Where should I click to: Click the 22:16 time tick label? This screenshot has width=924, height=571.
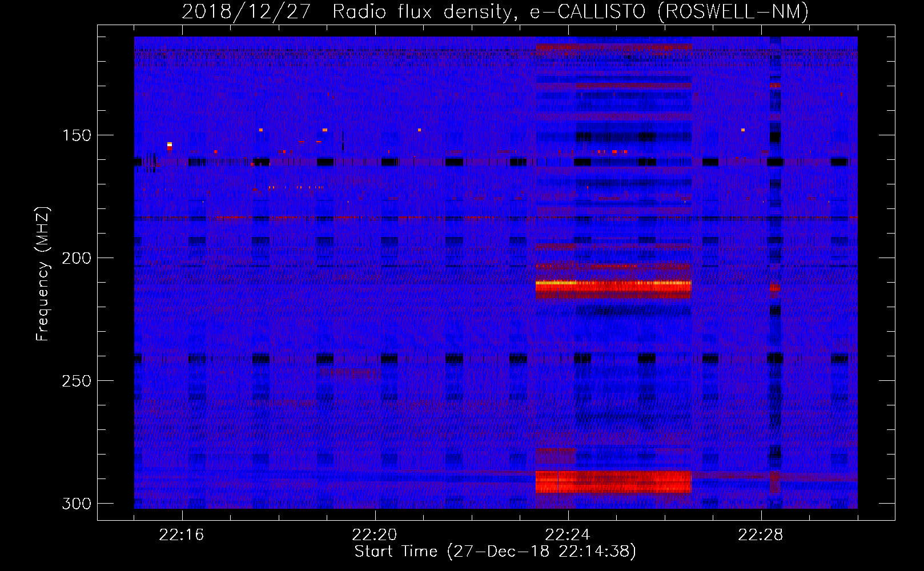[182, 535]
